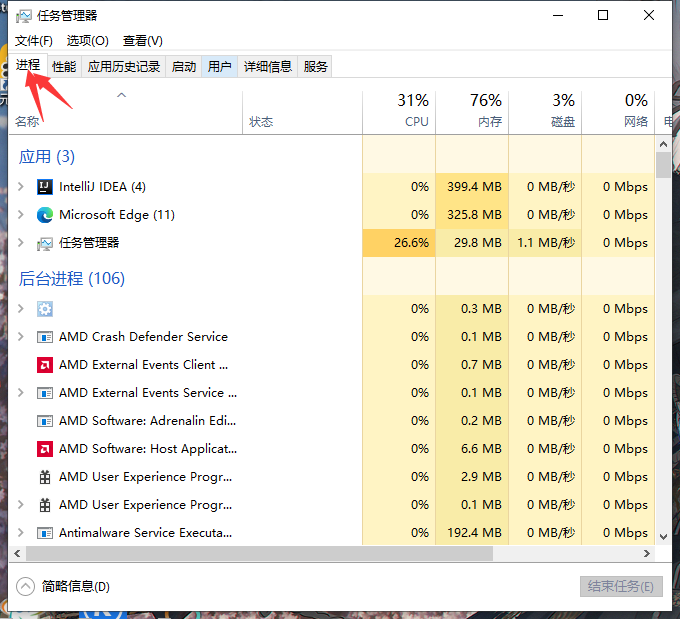Sort by the 名称 column header

(x=126, y=112)
